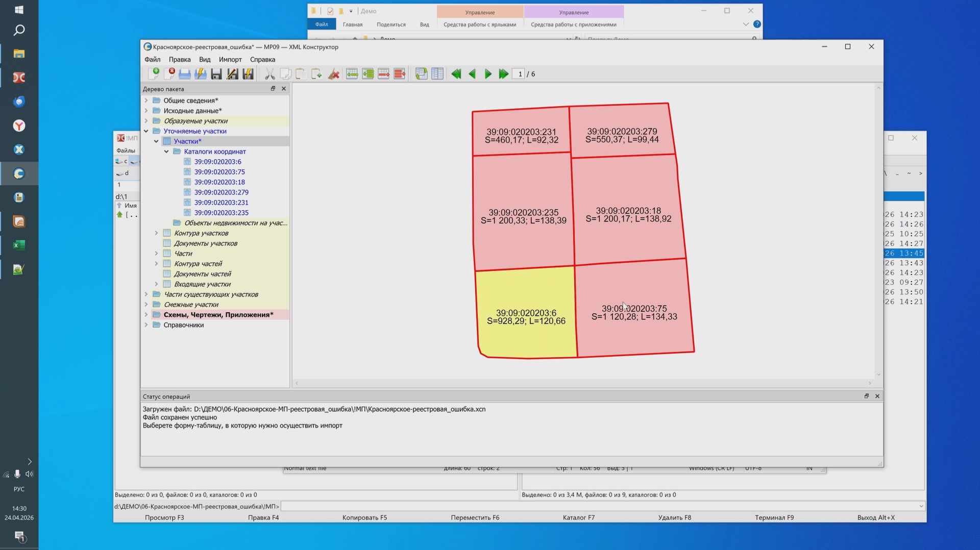Click the first green insert-row icon

[352, 74]
